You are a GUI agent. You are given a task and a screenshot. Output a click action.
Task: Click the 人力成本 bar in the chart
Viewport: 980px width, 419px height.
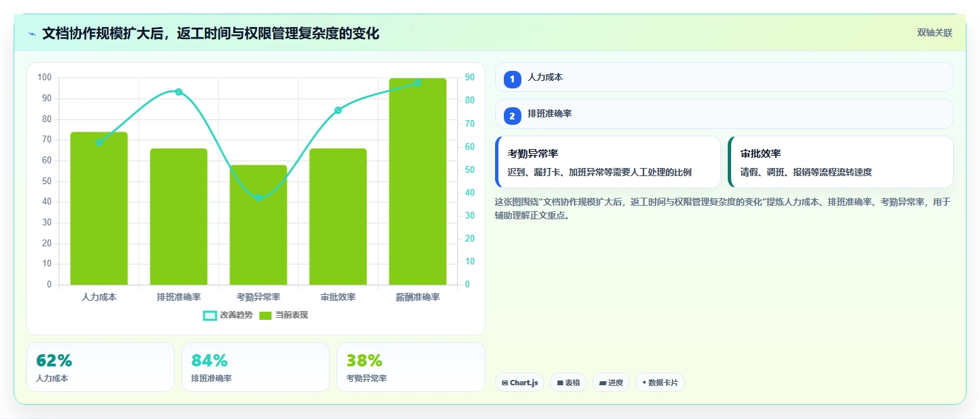coord(99,208)
